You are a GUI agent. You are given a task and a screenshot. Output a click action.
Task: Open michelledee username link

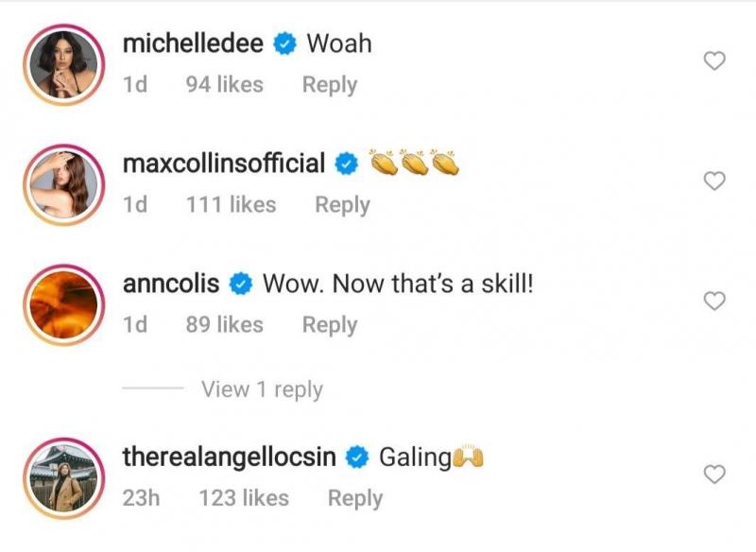pos(195,43)
